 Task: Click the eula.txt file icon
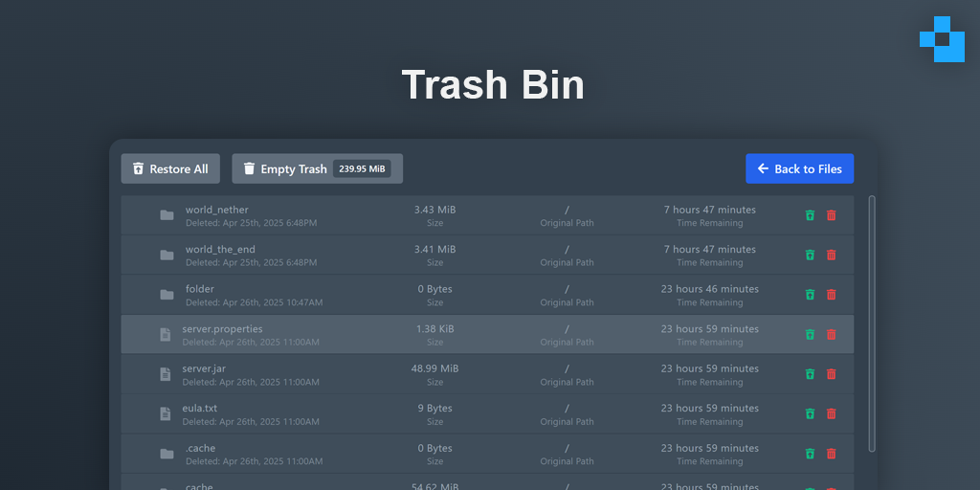165,413
